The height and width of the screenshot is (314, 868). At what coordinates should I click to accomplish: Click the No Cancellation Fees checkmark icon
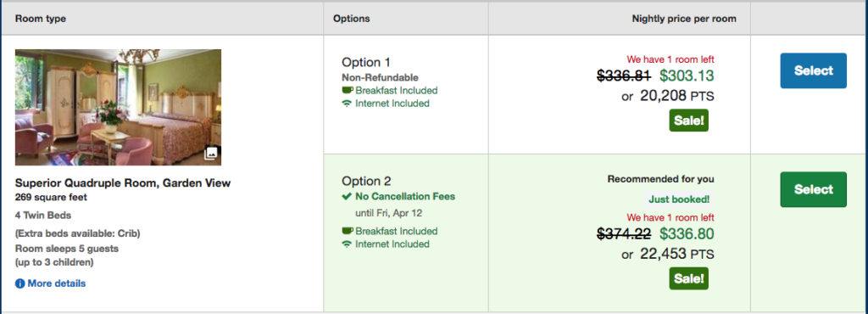click(x=347, y=197)
